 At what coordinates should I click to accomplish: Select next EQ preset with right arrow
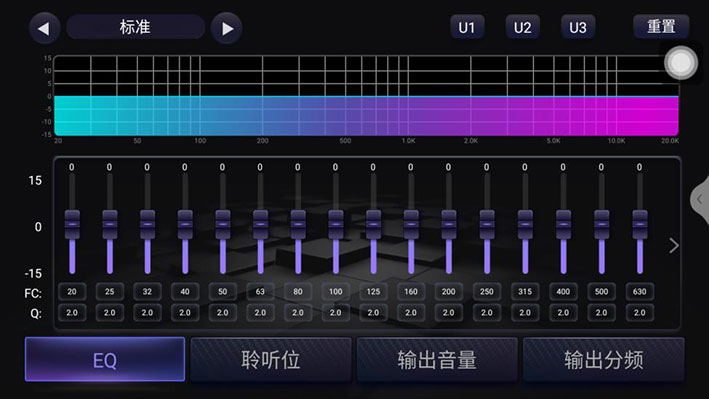click(x=227, y=28)
